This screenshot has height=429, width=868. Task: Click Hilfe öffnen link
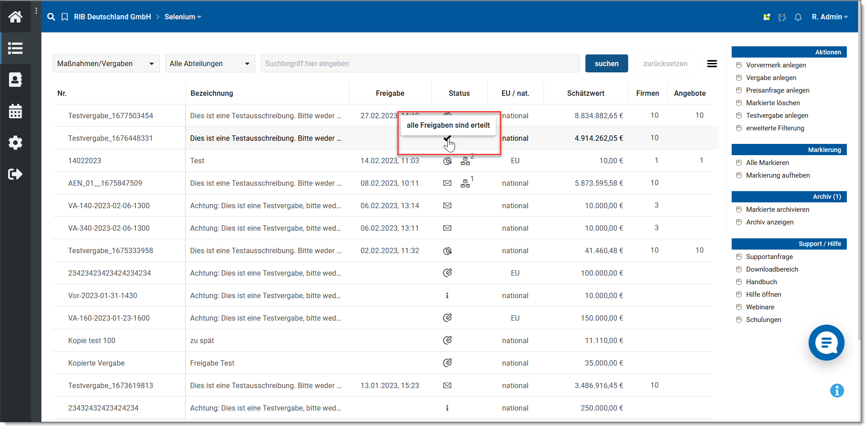[x=763, y=295]
